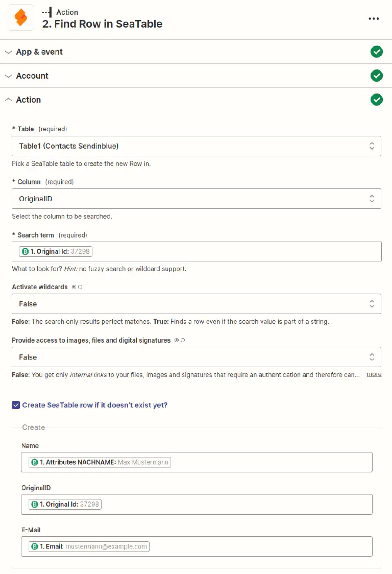Click the SeaTable app logo icon
392x574 pixels.
(x=21, y=18)
